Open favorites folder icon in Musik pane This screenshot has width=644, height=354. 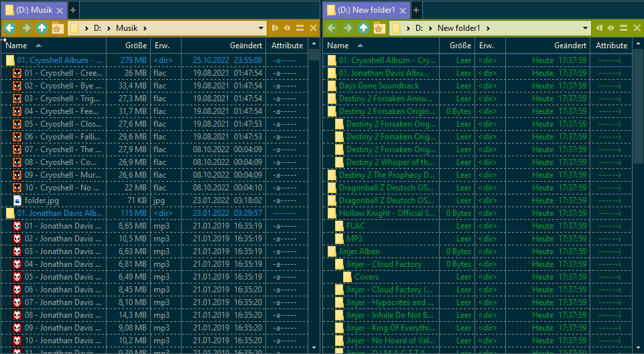[x=57, y=28]
